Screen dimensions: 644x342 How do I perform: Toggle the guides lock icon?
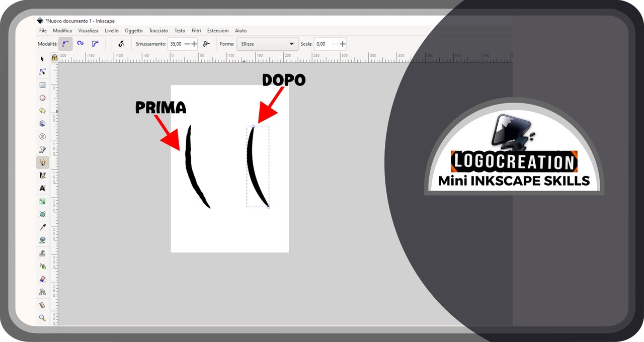coord(54,58)
